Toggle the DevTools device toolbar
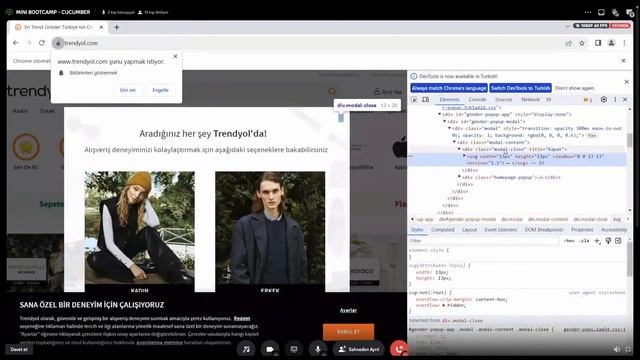 425,100
